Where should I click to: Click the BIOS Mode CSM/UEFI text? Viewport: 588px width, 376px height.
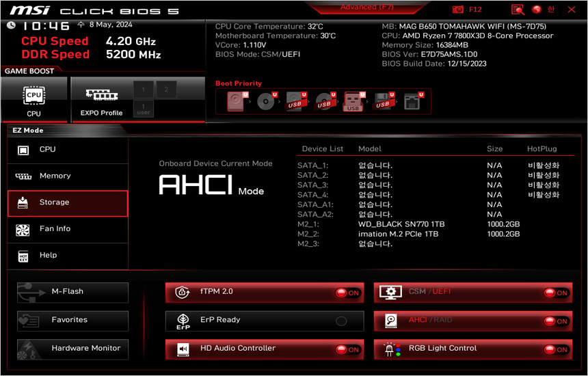coord(258,55)
